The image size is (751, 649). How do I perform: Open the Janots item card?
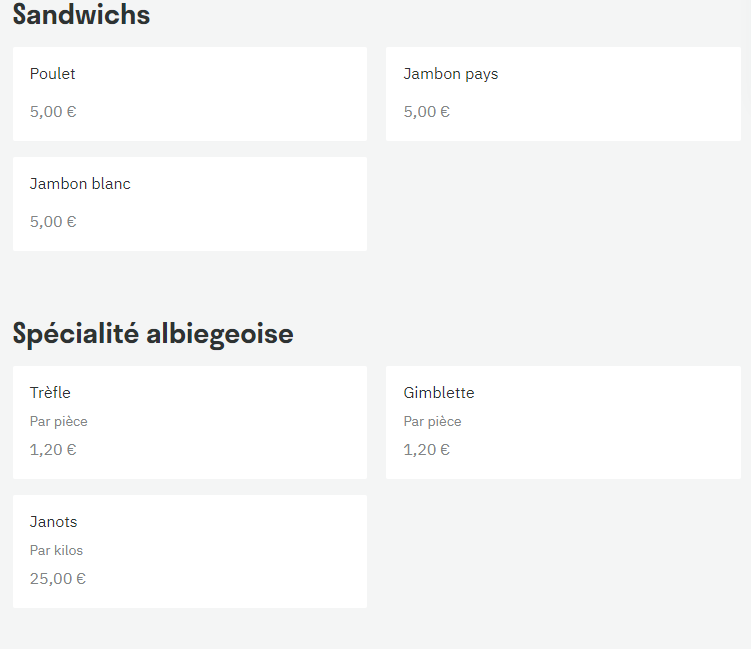pyautogui.click(x=190, y=551)
